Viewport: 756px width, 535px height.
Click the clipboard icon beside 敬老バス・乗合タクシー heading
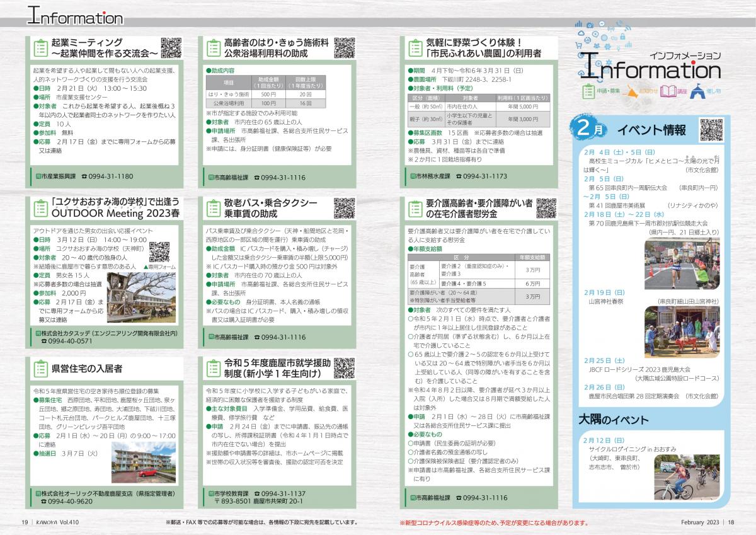[x=213, y=207]
